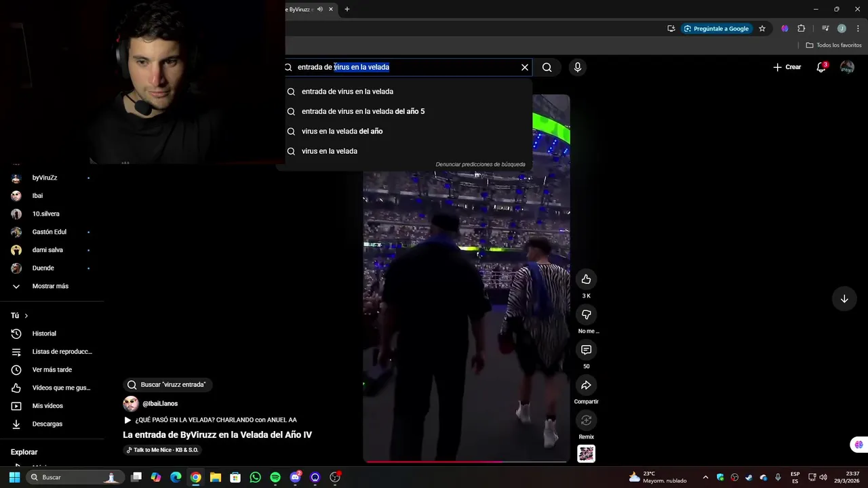Open Chrome extensions puzzle icon
Image resolution: width=868 pixels, height=488 pixels.
point(801,28)
